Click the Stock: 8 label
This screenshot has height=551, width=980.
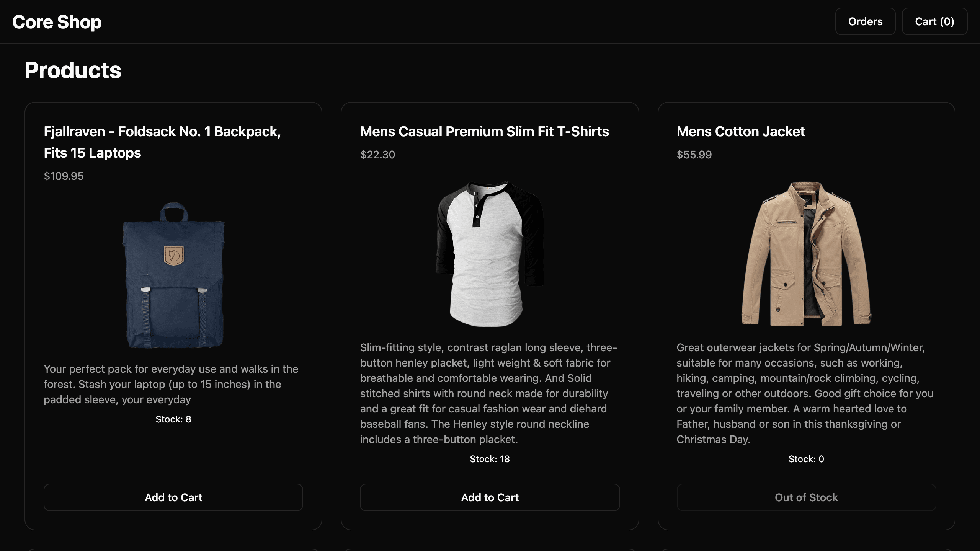pyautogui.click(x=173, y=419)
